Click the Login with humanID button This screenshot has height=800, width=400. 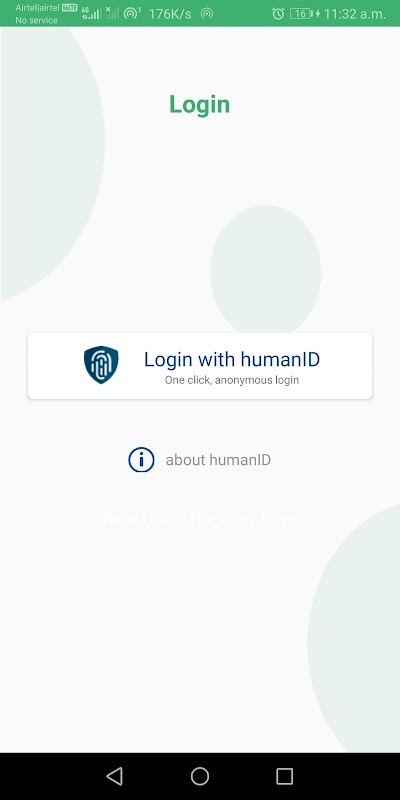(x=200, y=366)
